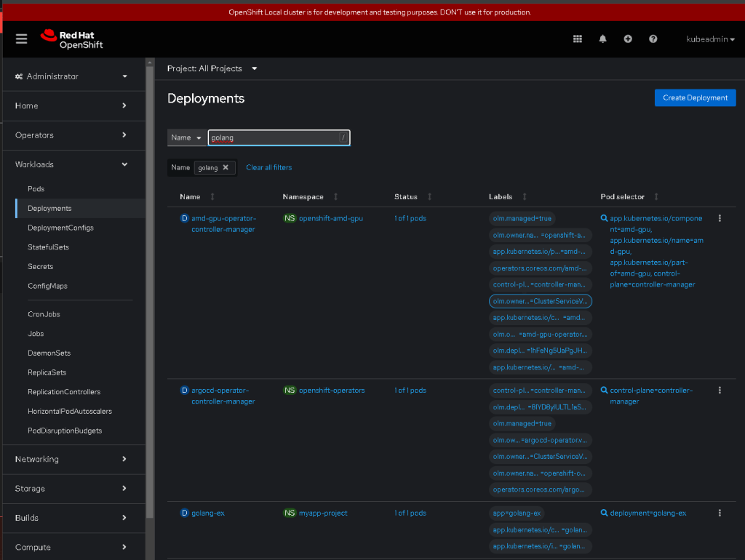This screenshot has height=560, width=745.
Task: Click olm.managed=true label in amd-gpu row
Action: point(522,218)
